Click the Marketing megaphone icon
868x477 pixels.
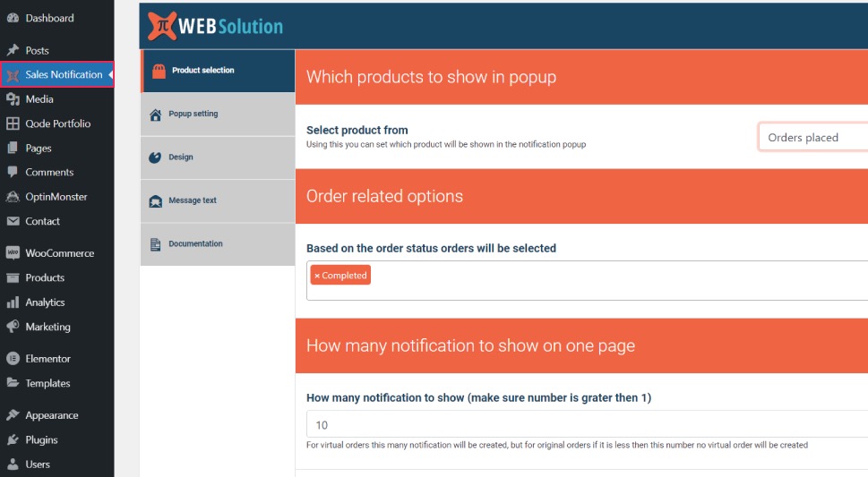pos(13,327)
